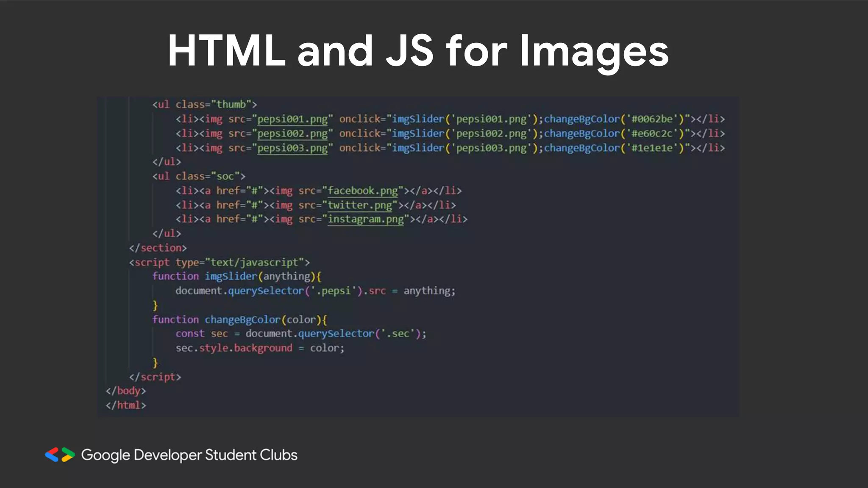
Task: Click the '#0062be' color value
Action: click(652, 119)
